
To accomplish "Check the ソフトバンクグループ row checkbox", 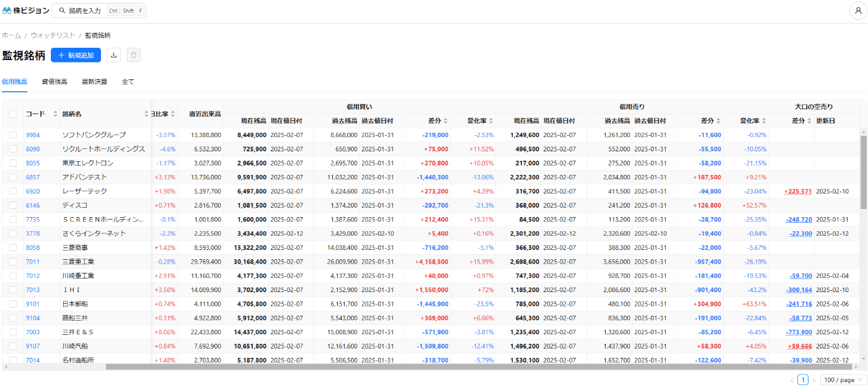I will (x=13, y=135).
